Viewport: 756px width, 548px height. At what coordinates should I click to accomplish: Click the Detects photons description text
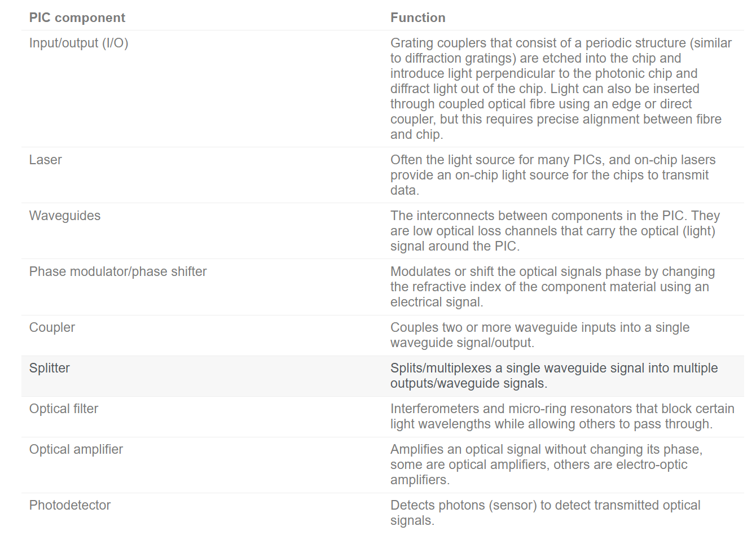pos(546,513)
